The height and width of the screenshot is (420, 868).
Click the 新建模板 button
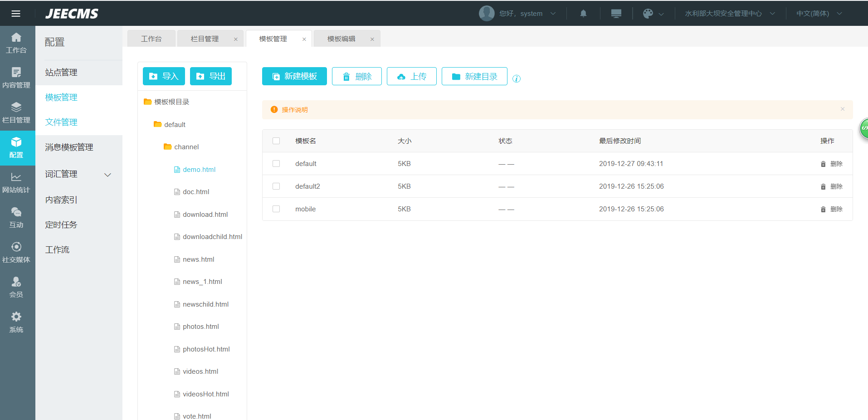[x=294, y=76]
